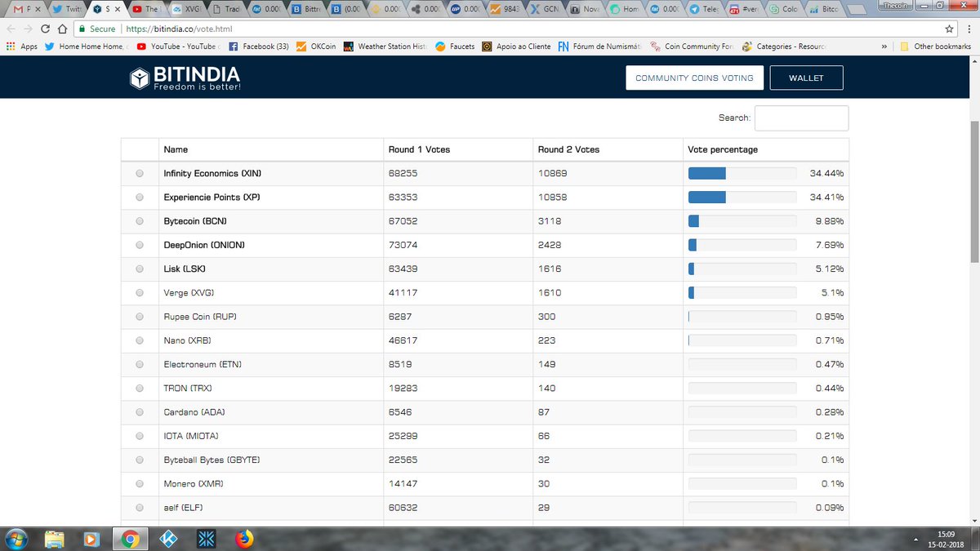Open the OKCoin bookmark
Screen dimensions: 980x551
click(317, 47)
